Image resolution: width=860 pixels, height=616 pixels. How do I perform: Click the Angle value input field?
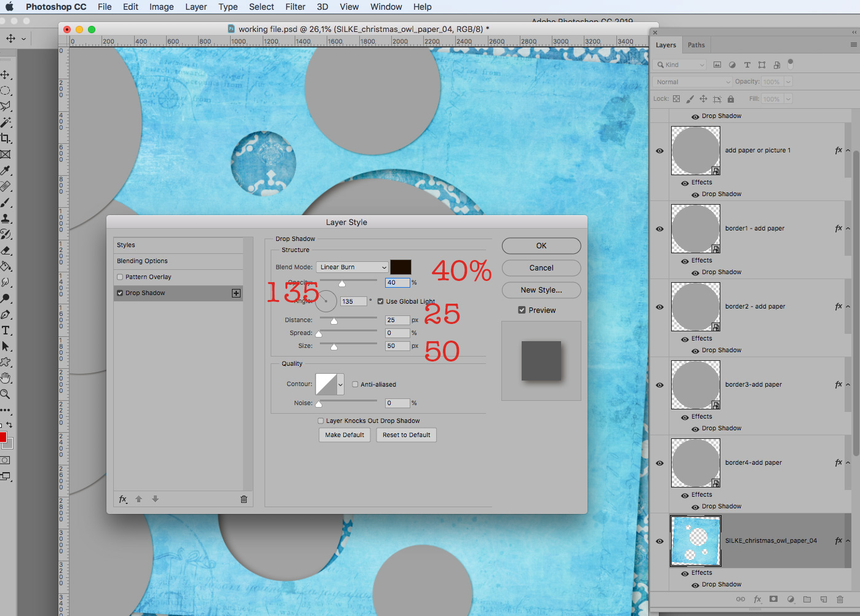point(354,301)
